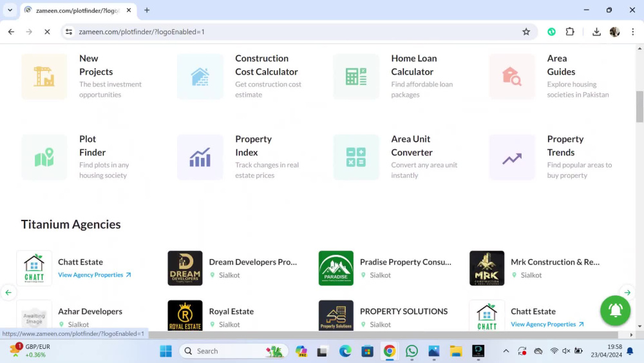Image resolution: width=644 pixels, height=363 pixels.
Task: Show previous Titanium Agencies with left arrow
Action: [x=8, y=293]
